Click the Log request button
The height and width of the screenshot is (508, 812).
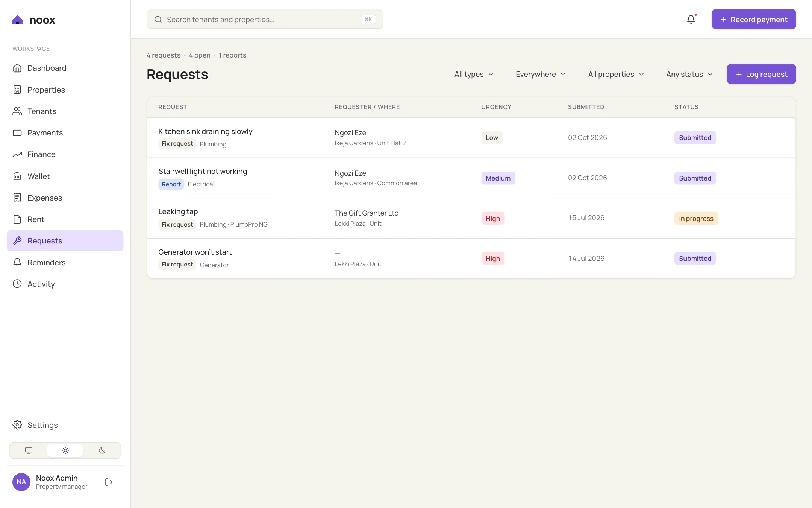point(761,74)
